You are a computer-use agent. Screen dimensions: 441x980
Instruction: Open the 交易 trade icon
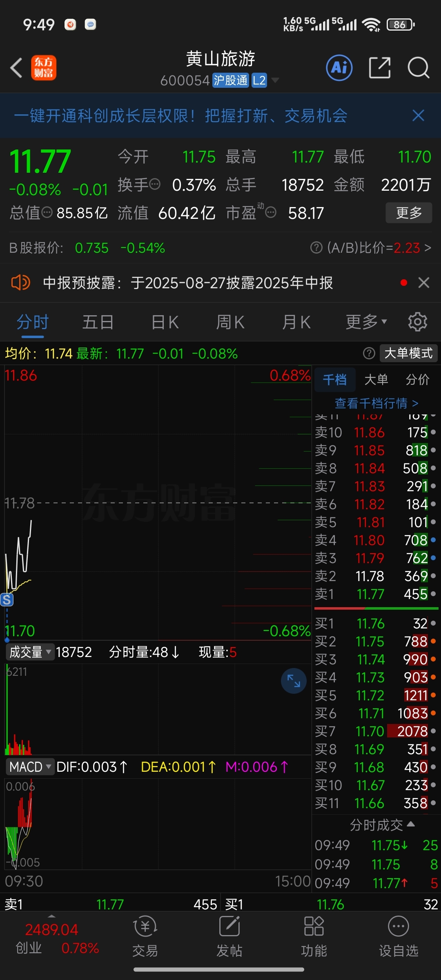145,937
